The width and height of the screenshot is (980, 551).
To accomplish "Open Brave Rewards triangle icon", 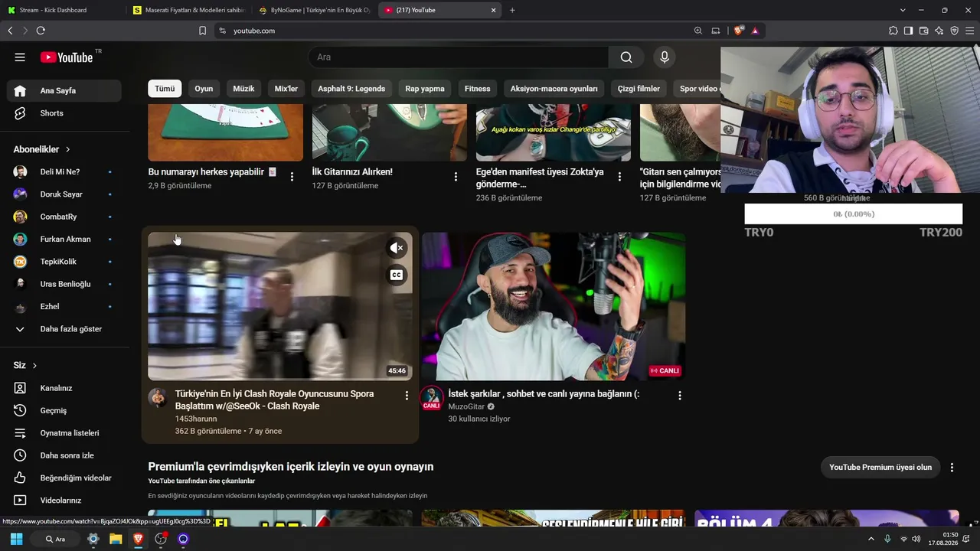I will pos(755,31).
